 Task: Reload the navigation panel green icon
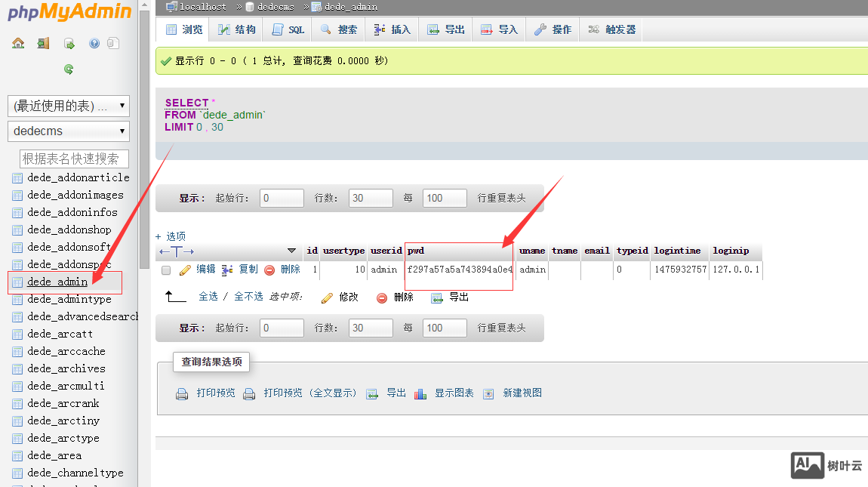pos(69,69)
